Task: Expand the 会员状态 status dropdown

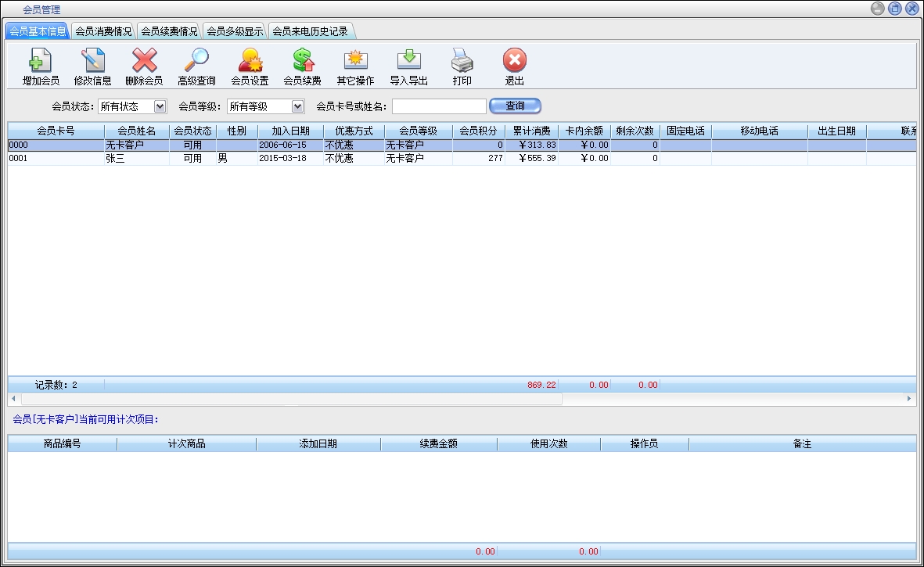Action: (x=160, y=106)
